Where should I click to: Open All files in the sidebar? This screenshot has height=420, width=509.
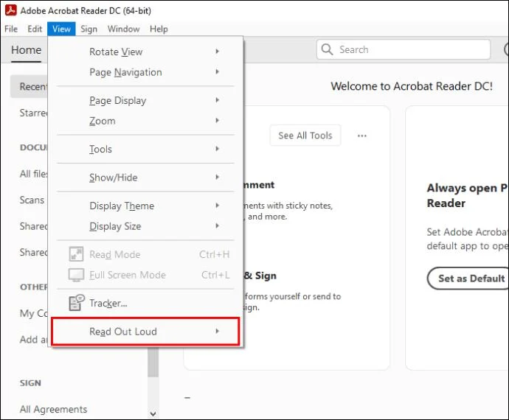tap(33, 174)
